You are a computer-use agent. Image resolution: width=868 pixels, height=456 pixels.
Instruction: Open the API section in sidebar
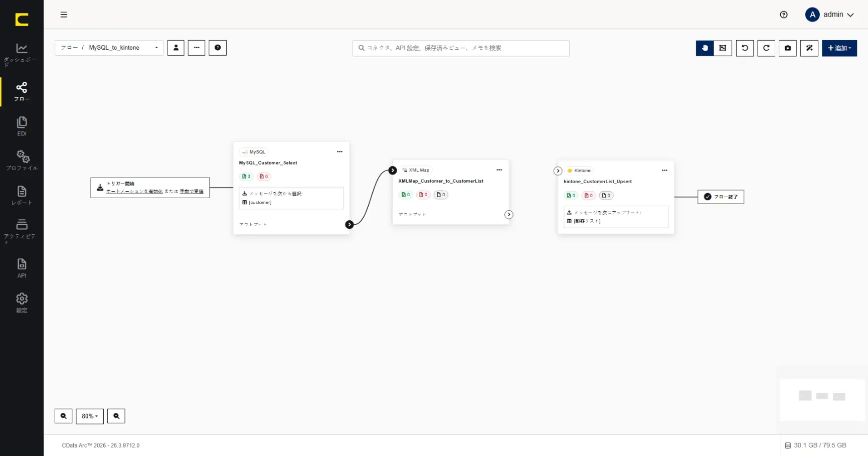22,268
